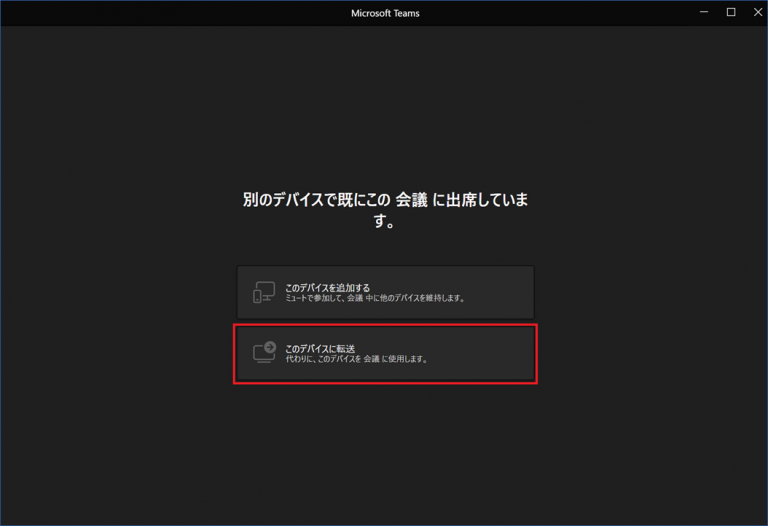Maximize the Microsoft Teams window

(730, 12)
